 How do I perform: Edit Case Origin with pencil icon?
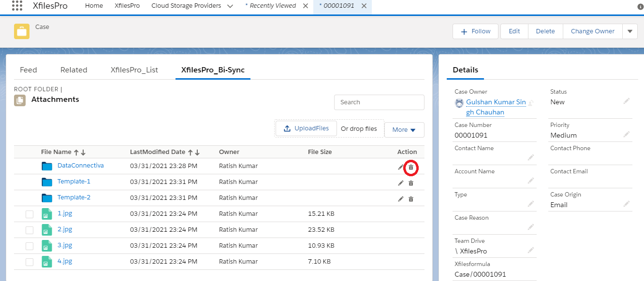(627, 204)
